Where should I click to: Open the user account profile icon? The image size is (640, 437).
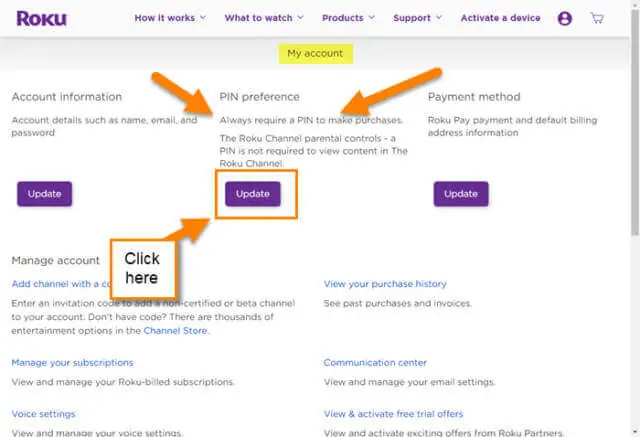click(x=564, y=18)
